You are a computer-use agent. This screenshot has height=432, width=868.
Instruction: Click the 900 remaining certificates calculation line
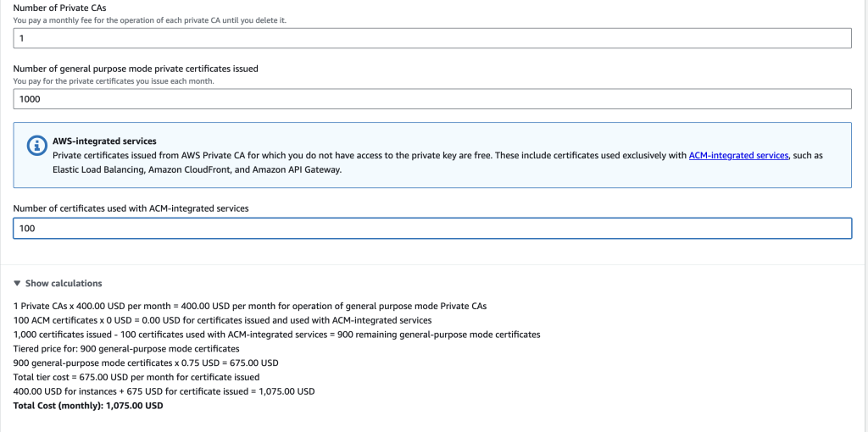[276, 335]
